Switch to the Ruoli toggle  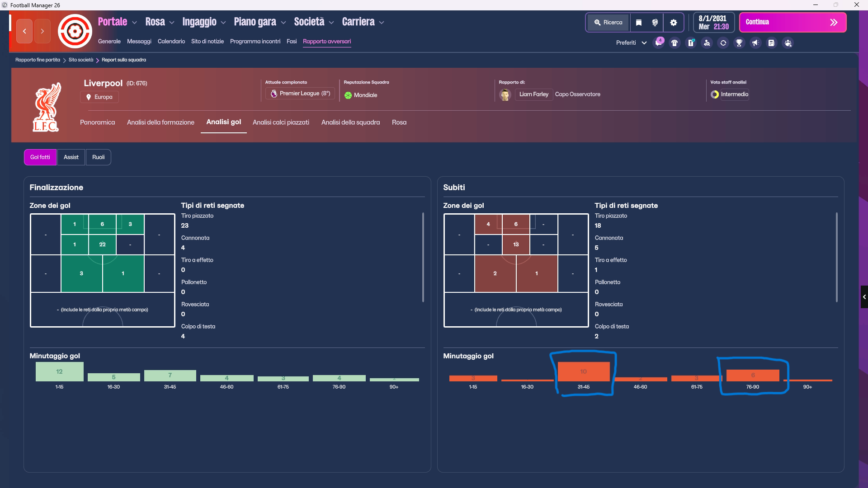click(98, 157)
